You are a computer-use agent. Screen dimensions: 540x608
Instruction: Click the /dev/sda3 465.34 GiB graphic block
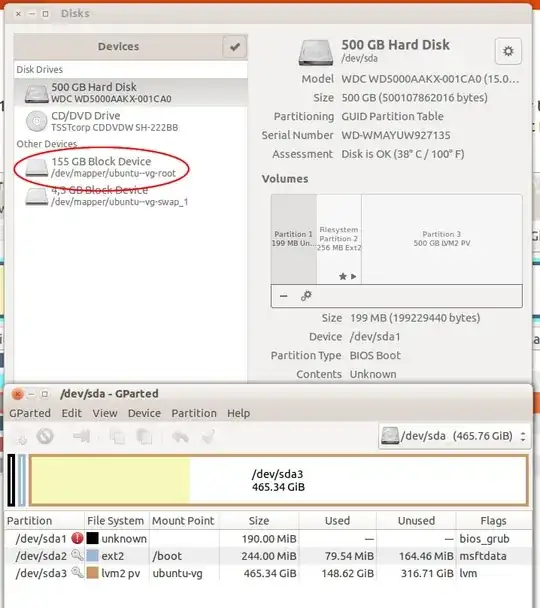pos(278,480)
